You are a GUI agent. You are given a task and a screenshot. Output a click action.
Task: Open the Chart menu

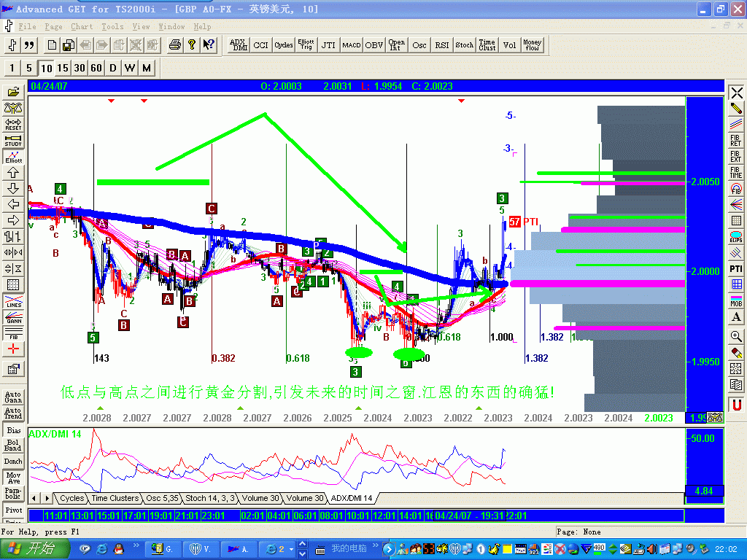click(x=82, y=27)
